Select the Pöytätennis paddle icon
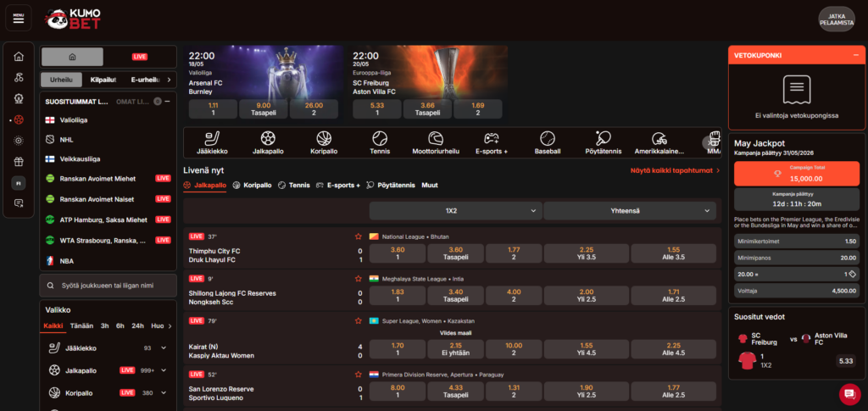868x411 pixels. [x=604, y=142]
